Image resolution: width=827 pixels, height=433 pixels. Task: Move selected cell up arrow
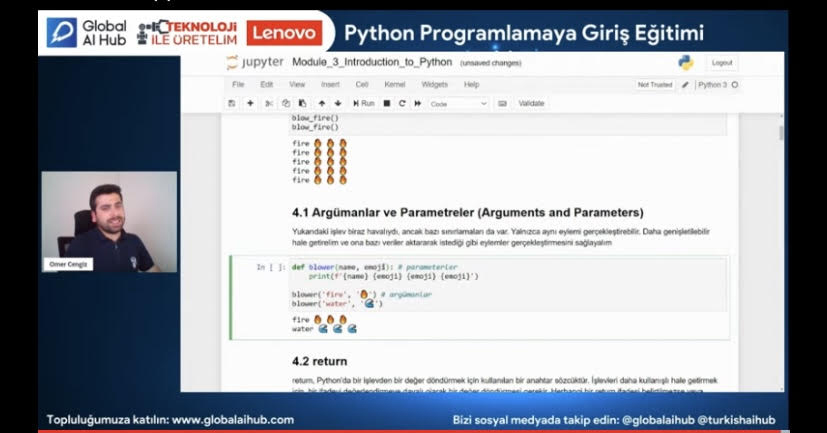[x=321, y=103]
